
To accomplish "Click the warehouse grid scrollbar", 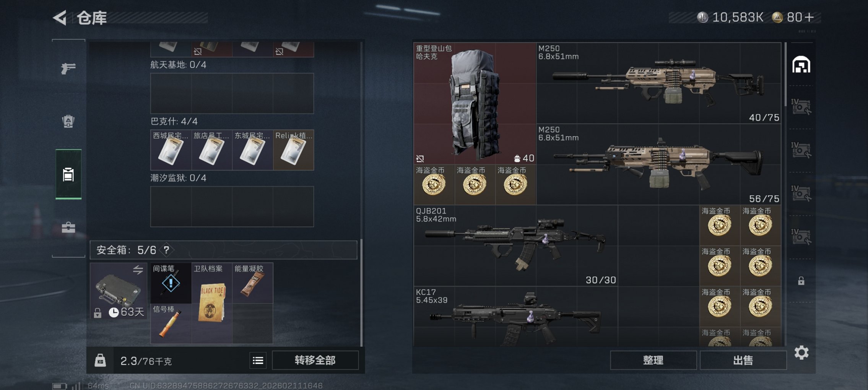I will (785, 75).
